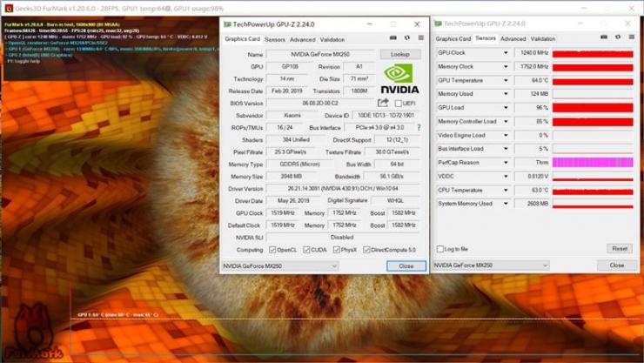
Task: Expand the GPU Clock sensor dropdown
Action: pos(506,52)
